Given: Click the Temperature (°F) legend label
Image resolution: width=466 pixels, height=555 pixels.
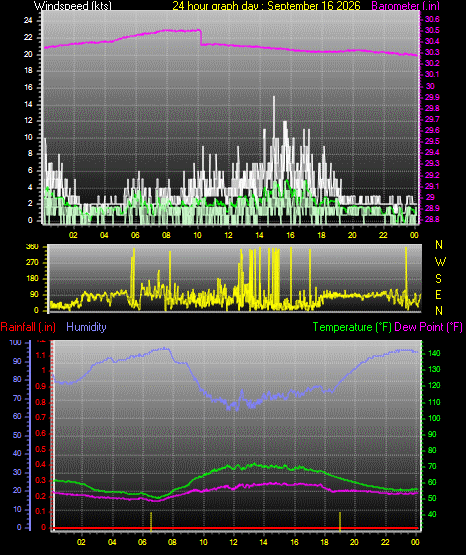Looking at the screenshot, I should pyautogui.click(x=352, y=327).
